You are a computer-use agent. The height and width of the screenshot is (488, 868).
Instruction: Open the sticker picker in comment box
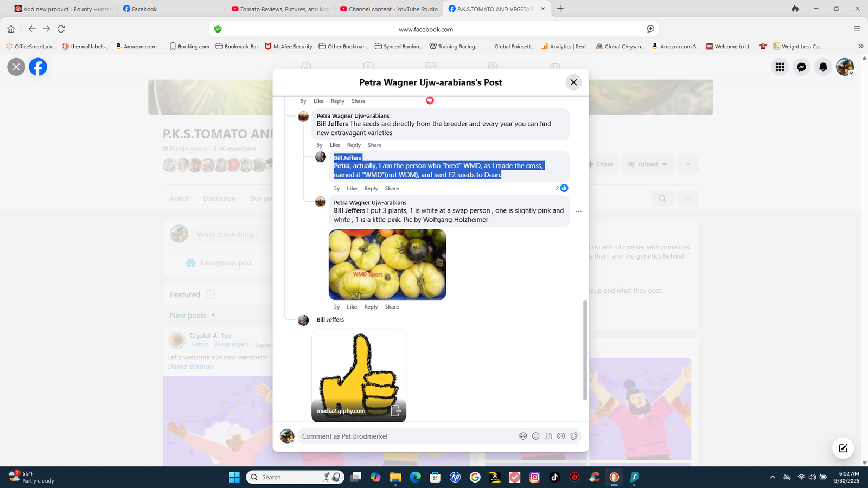(x=574, y=436)
